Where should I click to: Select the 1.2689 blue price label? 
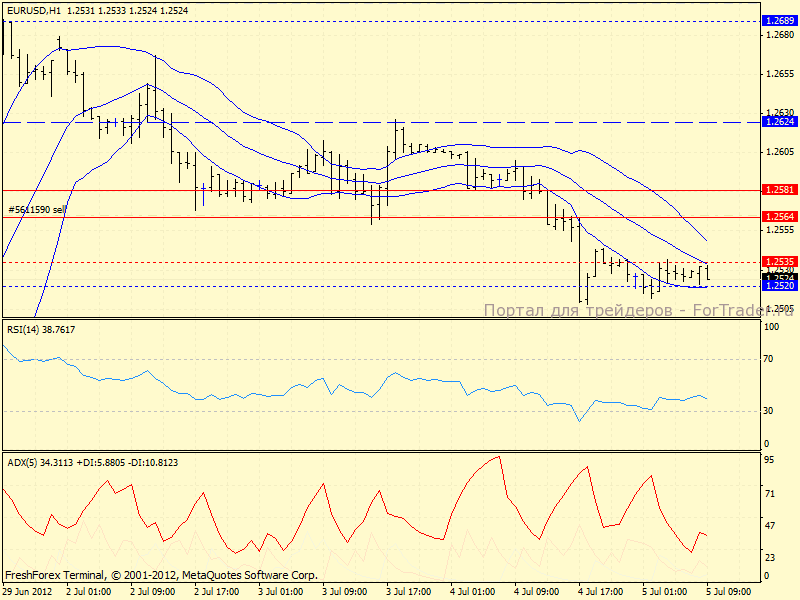[x=779, y=21]
